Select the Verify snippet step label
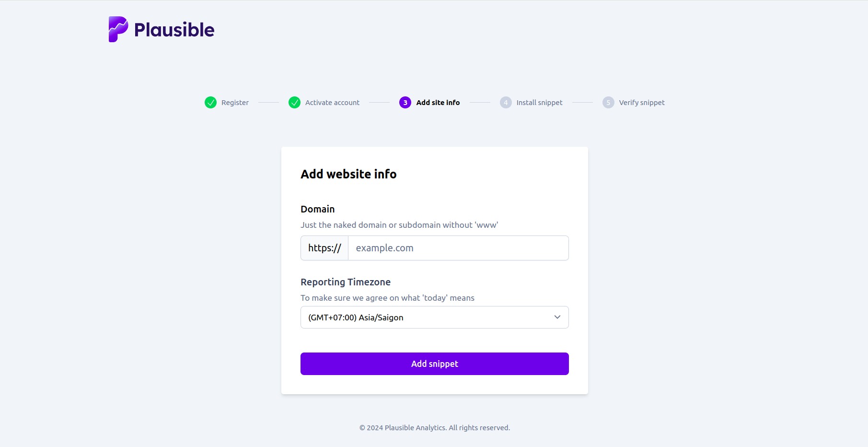The width and height of the screenshot is (868, 447). click(x=642, y=103)
